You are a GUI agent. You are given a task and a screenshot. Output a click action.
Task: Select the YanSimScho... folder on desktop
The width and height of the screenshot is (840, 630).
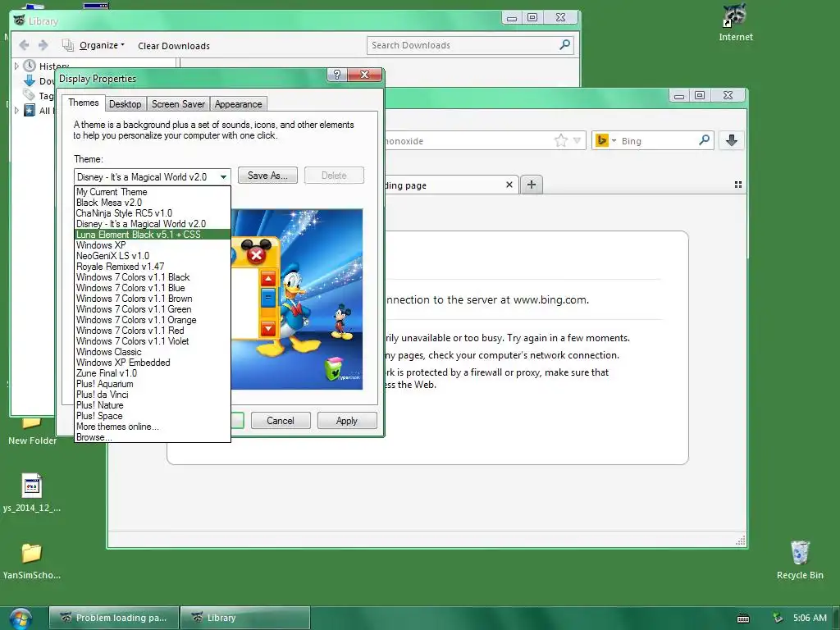[x=32, y=560]
